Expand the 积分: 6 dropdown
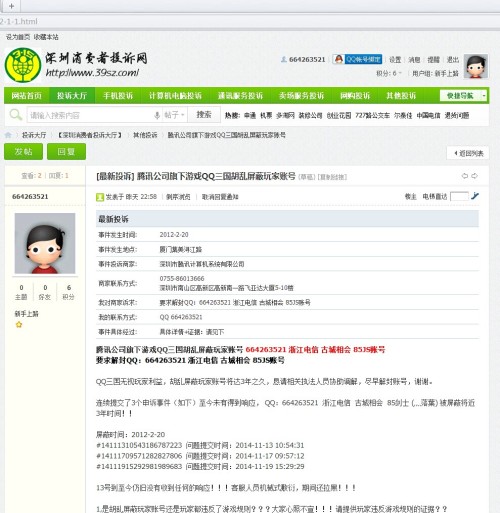Image resolution: width=500 pixels, height=513 pixels. (389, 73)
